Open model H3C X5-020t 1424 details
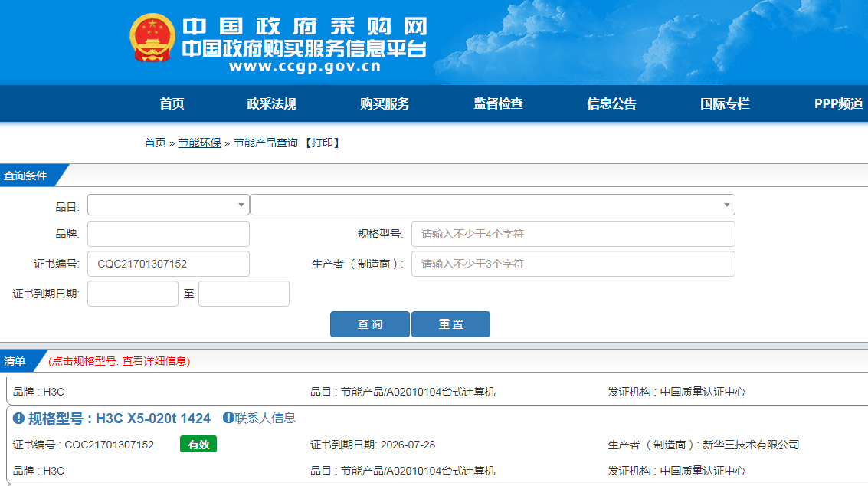The height and width of the screenshot is (486, 868). (119, 419)
